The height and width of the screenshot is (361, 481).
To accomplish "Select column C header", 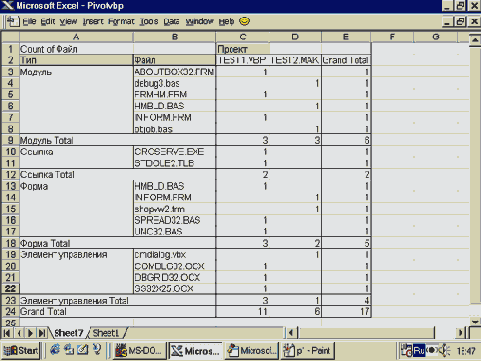I will [243, 37].
